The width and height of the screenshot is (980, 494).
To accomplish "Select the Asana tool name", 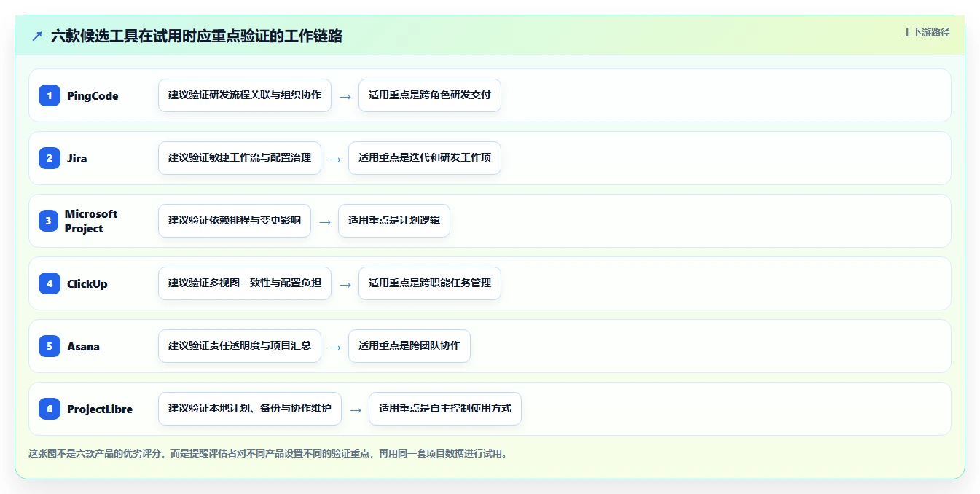I will tap(83, 346).
